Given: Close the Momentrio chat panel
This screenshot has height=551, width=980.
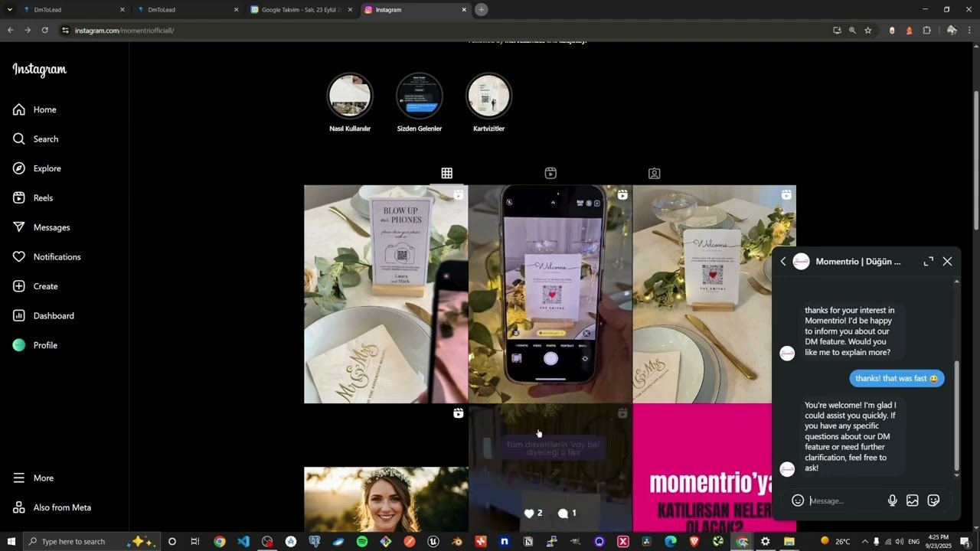Looking at the screenshot, I should pyautogui.click(x=947, y=262).
